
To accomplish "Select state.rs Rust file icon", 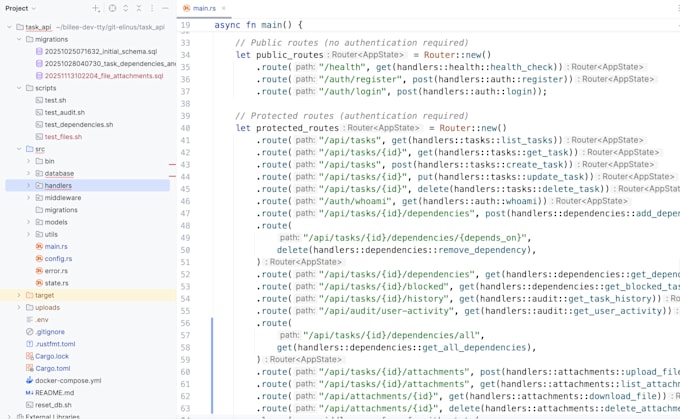I will (39, 283).
